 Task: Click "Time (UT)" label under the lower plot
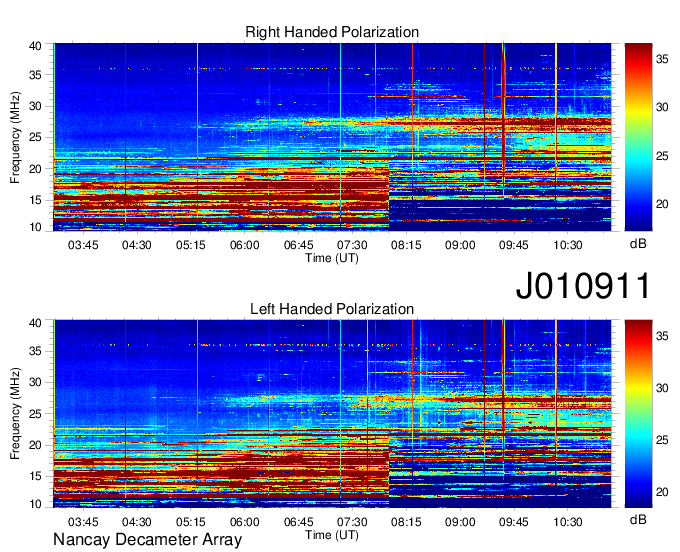coord(332,535)
